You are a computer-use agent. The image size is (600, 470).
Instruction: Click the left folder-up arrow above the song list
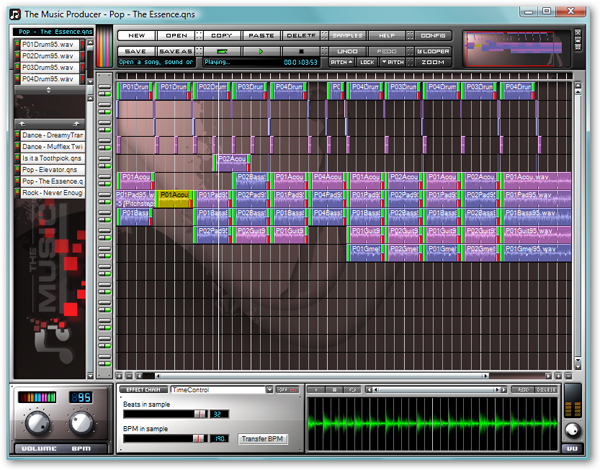22,124
